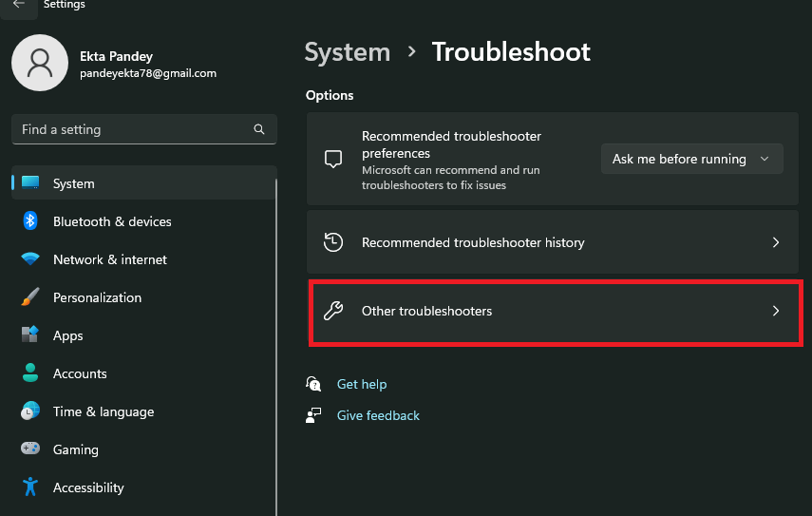Go to Accounts settings
This screenshot has height=516, width=812.
point(80,373)
